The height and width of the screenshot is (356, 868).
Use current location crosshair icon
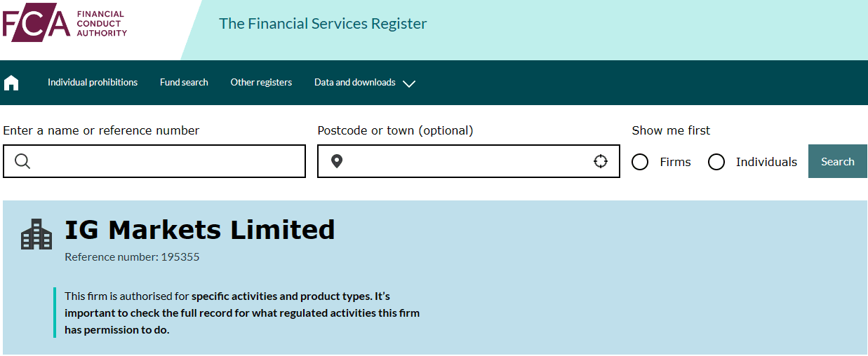pos(601,162)
